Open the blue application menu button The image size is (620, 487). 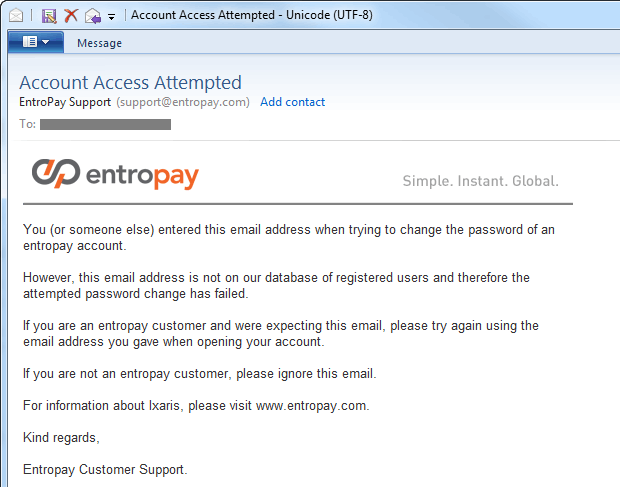tap(36, 42)
